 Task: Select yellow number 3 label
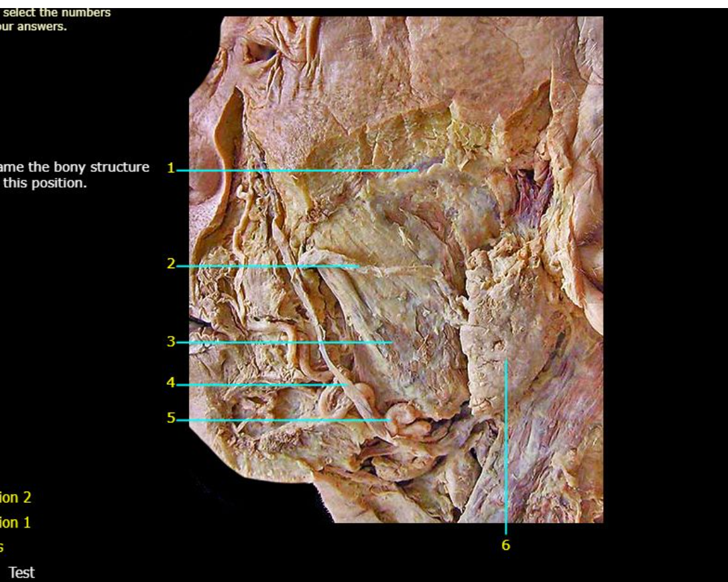[171, 341]
